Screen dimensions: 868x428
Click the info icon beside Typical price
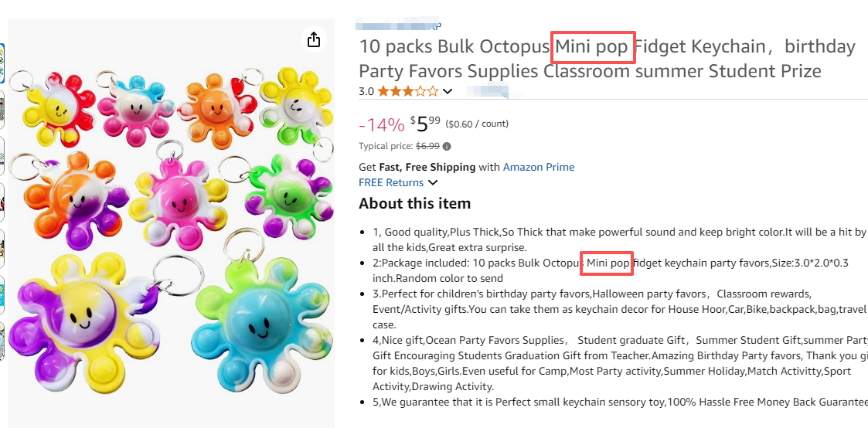coord(447,146)
